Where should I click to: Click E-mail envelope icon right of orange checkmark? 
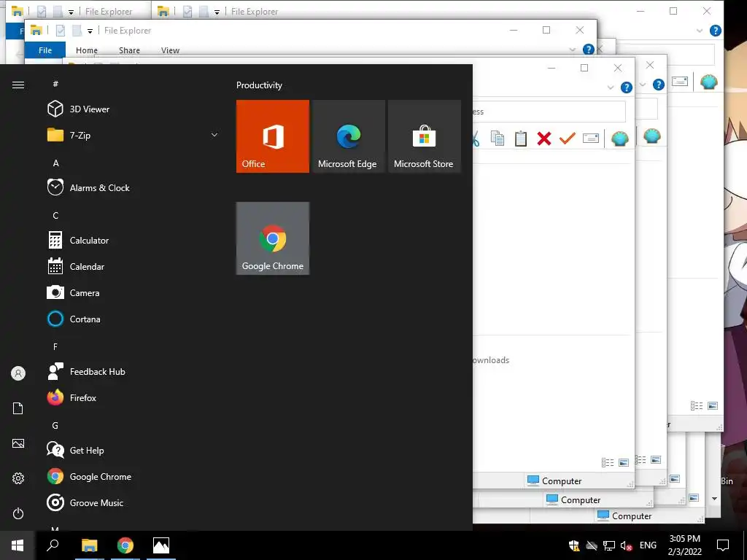(x=591, y=138)
